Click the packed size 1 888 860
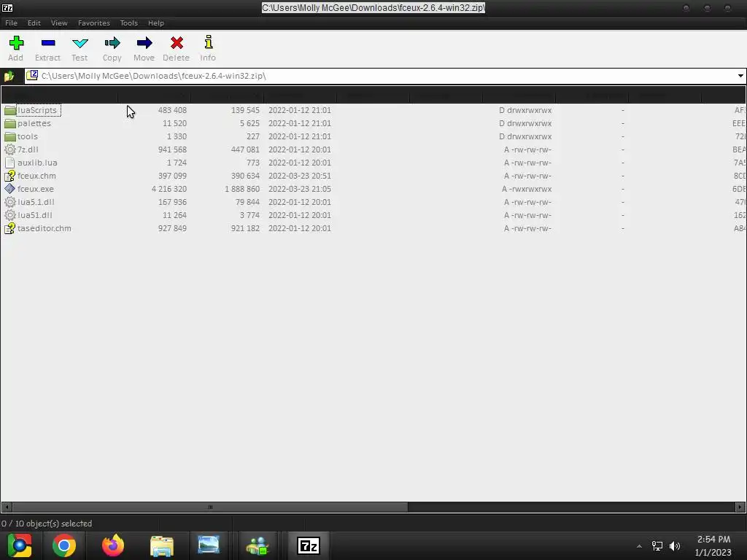This screenshot has width=747, height=560. 242,189
